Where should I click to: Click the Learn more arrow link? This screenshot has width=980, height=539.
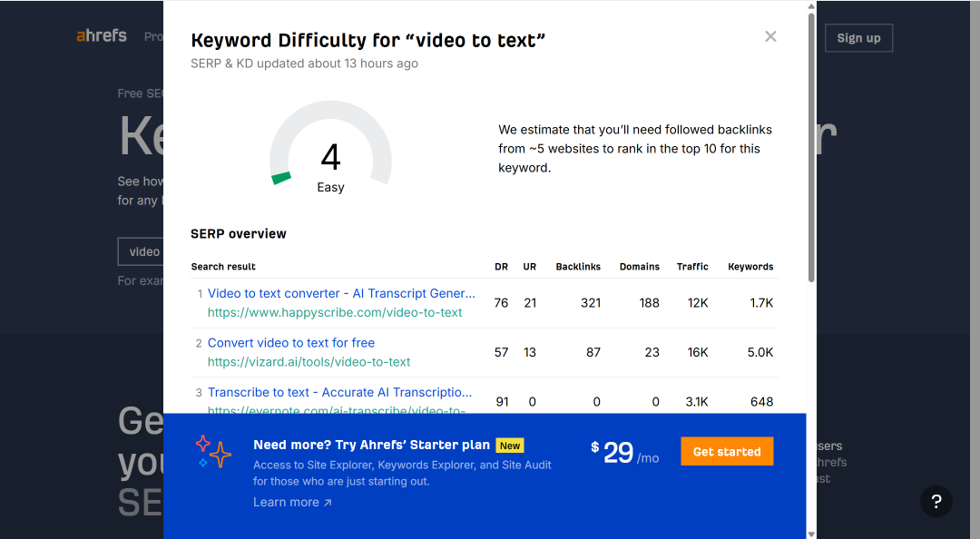click(x=292, y=502)
